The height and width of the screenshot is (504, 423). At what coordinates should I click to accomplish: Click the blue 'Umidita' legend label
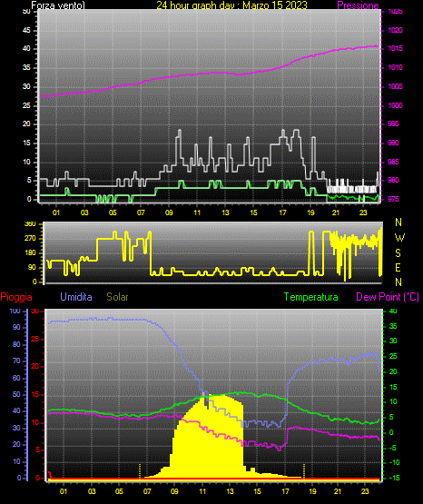pos(76,297)
